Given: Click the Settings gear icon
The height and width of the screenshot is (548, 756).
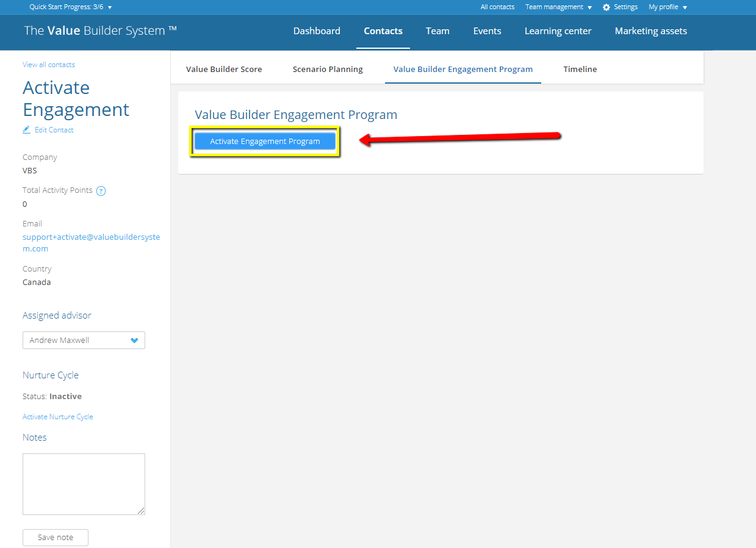Looking at the screenshot, I should point(606,7).
